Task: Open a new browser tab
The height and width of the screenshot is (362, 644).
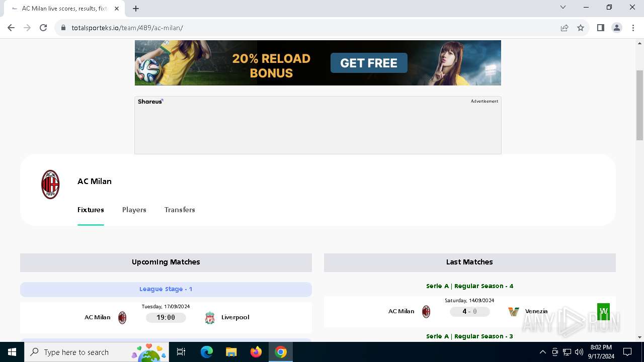Action: [x=136, y=8]
